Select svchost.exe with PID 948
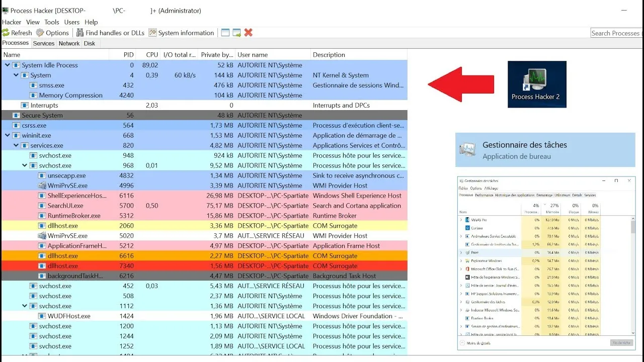The image size is (644, 362). [204, 155]
